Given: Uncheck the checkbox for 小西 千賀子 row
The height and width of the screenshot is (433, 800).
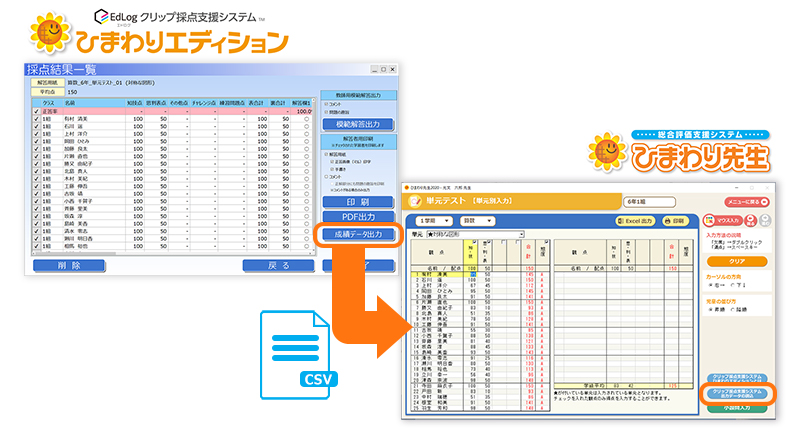Looking at the screenshot, I should [x=36, y=201].
